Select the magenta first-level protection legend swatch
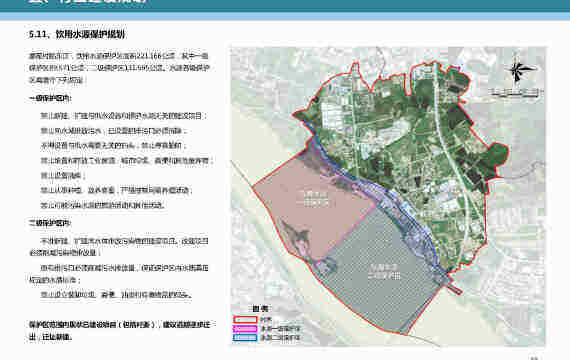The width and height of the screenshot is (570, 360). (245, 329)
